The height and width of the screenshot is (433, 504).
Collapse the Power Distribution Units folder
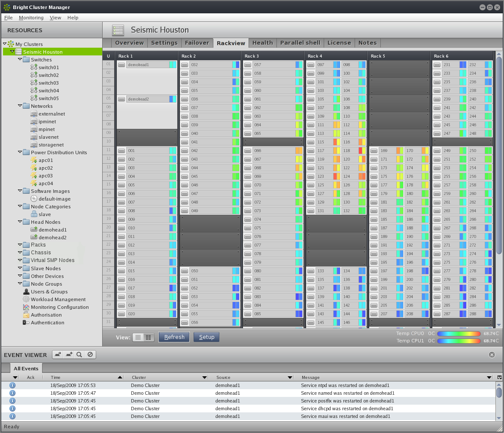20,152
